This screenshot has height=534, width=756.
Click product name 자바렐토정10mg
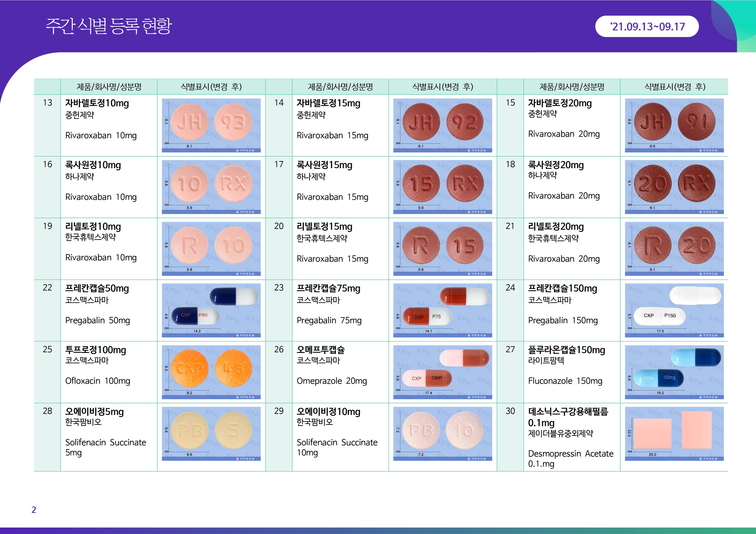click(97, 103)
